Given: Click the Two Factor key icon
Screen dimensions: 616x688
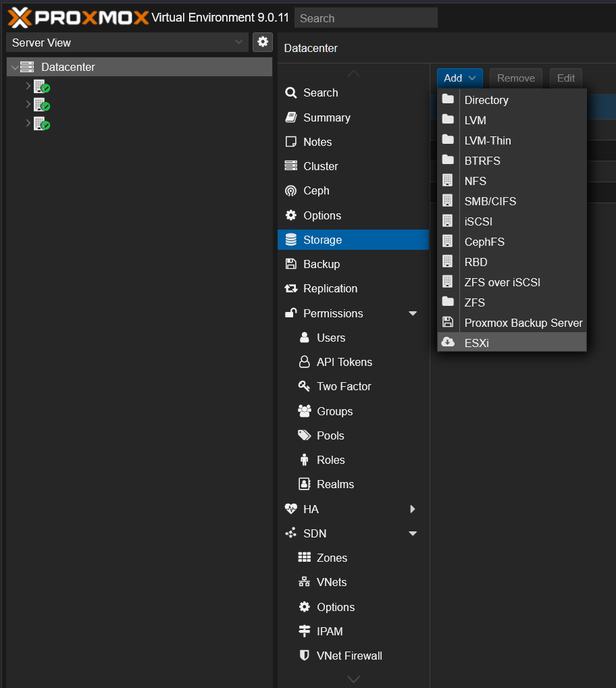Looking at the screenshot, I should [x=305, y=386].
